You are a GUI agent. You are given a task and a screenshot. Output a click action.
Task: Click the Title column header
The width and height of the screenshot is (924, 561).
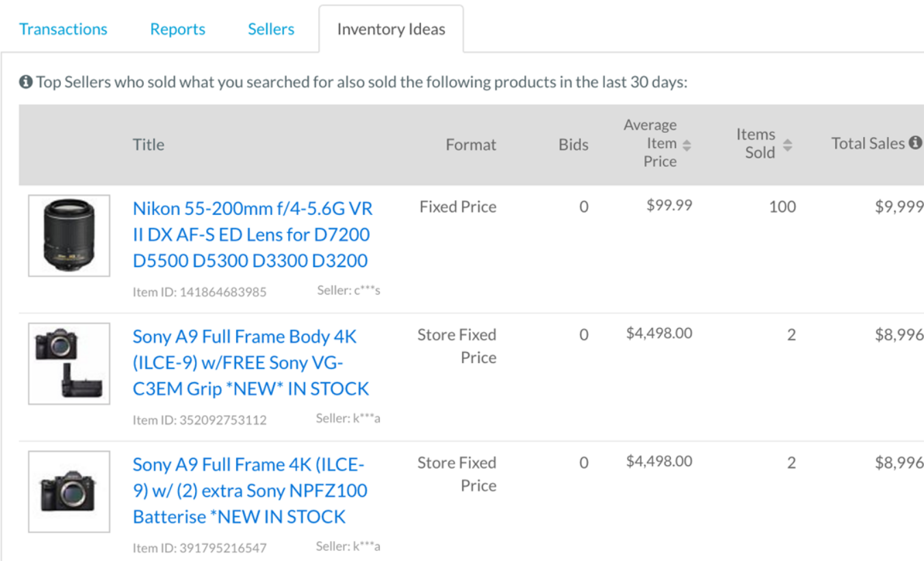149,145
